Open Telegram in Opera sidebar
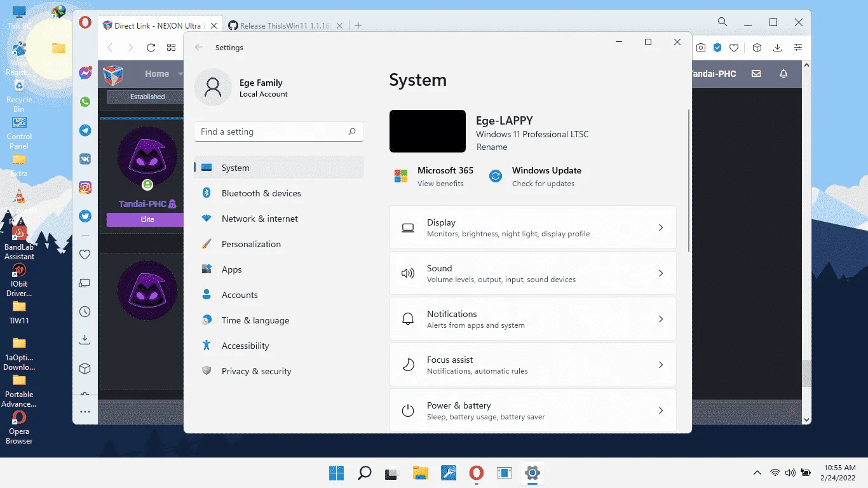Screen dimensions: 868x488 [85, 130]
